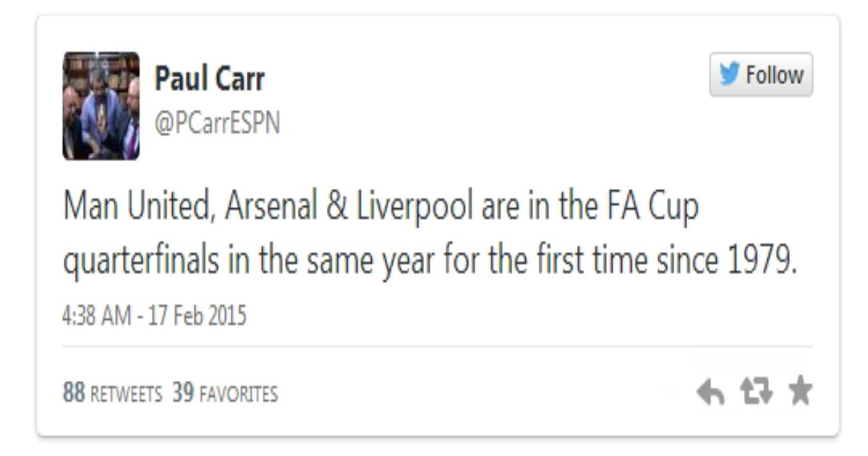Select the FAVORITES label text
This screenshot has width=868, height=456.
(236, 394)
